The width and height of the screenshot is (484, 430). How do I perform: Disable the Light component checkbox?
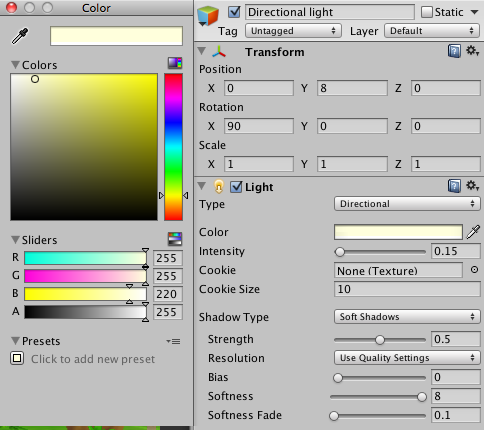[236, 187]
